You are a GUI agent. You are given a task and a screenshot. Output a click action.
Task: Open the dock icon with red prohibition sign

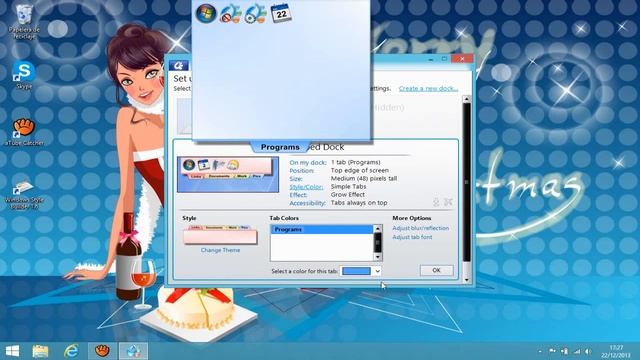(230, 13)
